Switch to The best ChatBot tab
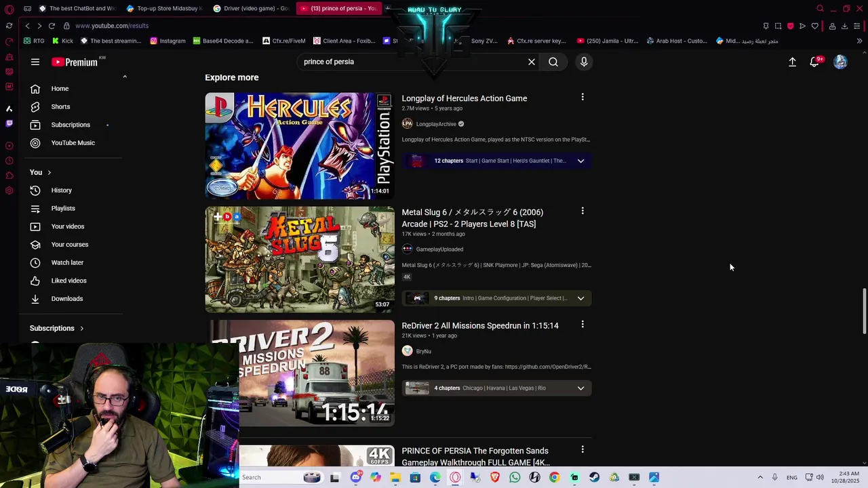Viewport: 868px width, 488px height. [x=77, y=8]
